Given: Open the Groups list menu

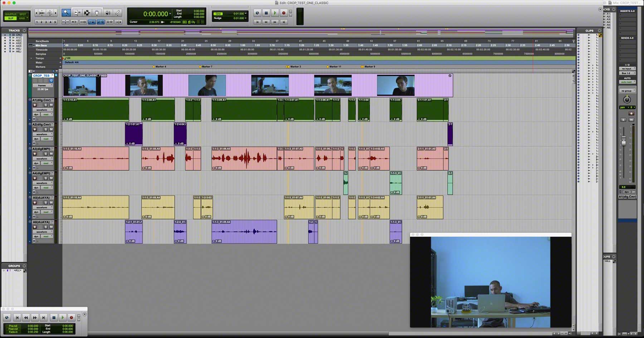Looking at the screenshot, I should point(24,266).
